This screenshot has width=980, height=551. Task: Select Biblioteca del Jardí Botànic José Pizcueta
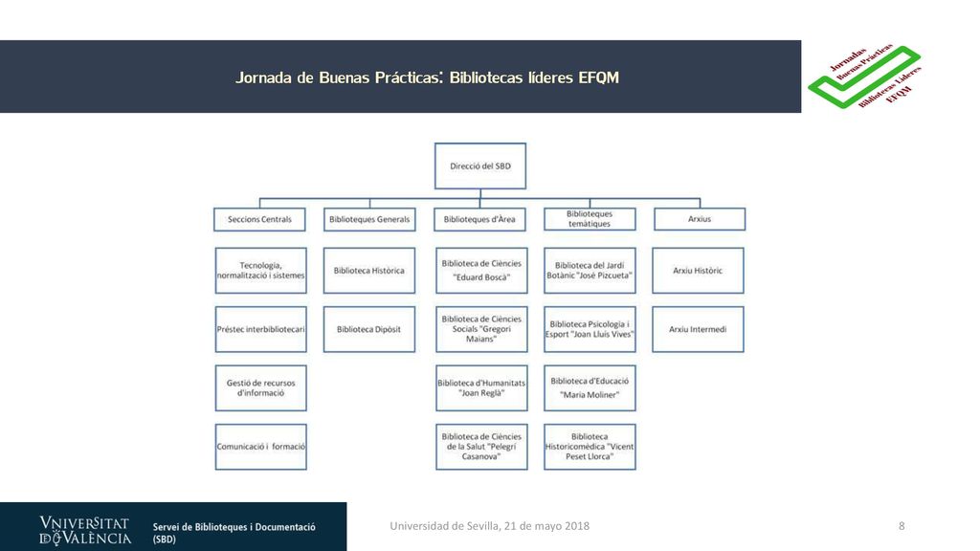point(590,271)
